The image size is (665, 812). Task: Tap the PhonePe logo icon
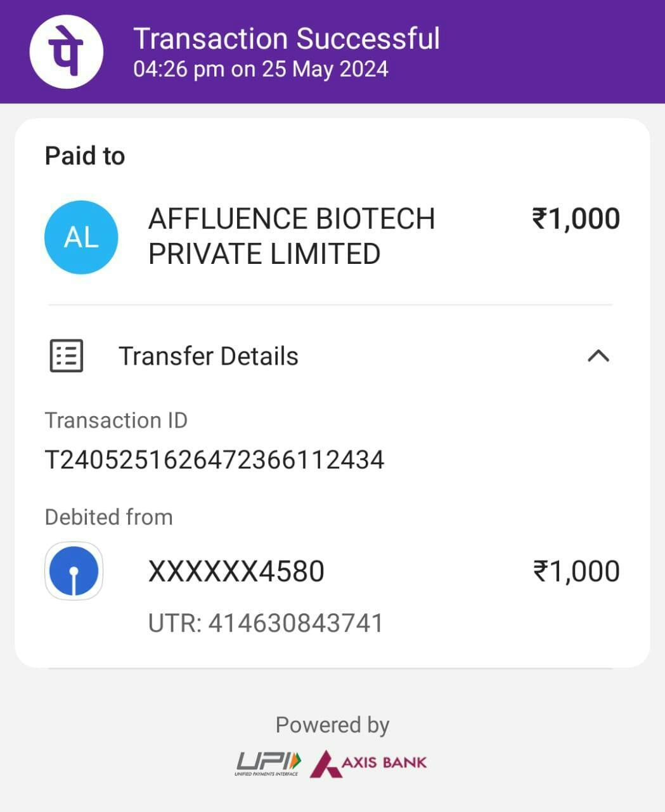(66, 51)
